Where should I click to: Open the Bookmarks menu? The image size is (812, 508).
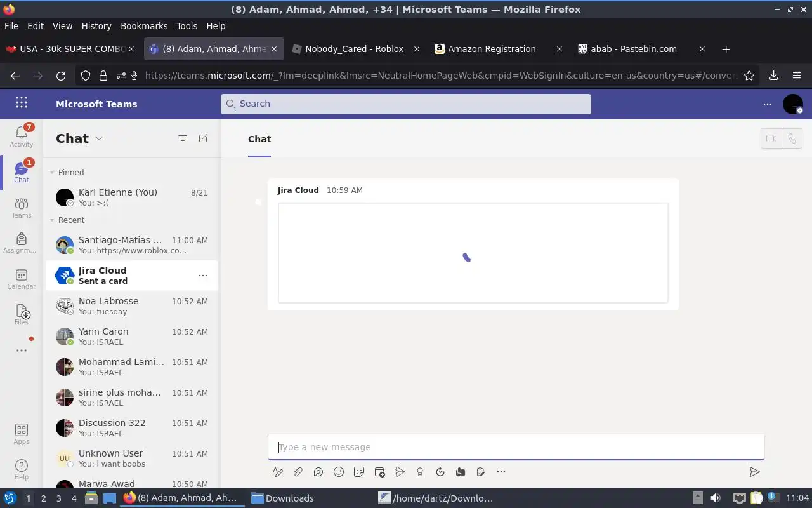coord(144,26)
